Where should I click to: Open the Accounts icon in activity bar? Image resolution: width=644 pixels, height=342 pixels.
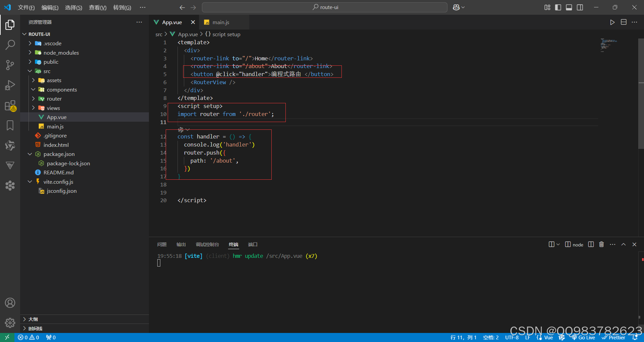[x=10, y=303]
